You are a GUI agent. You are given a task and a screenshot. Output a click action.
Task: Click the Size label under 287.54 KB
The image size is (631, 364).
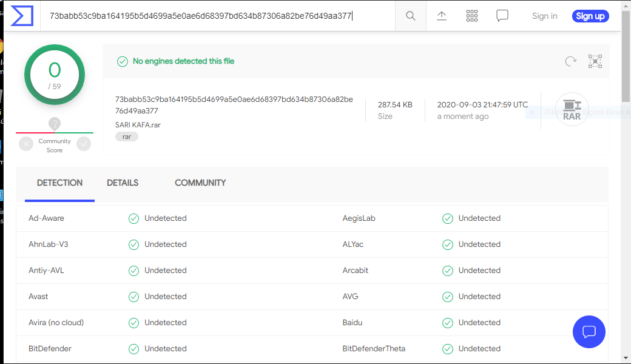click(385, 116)
